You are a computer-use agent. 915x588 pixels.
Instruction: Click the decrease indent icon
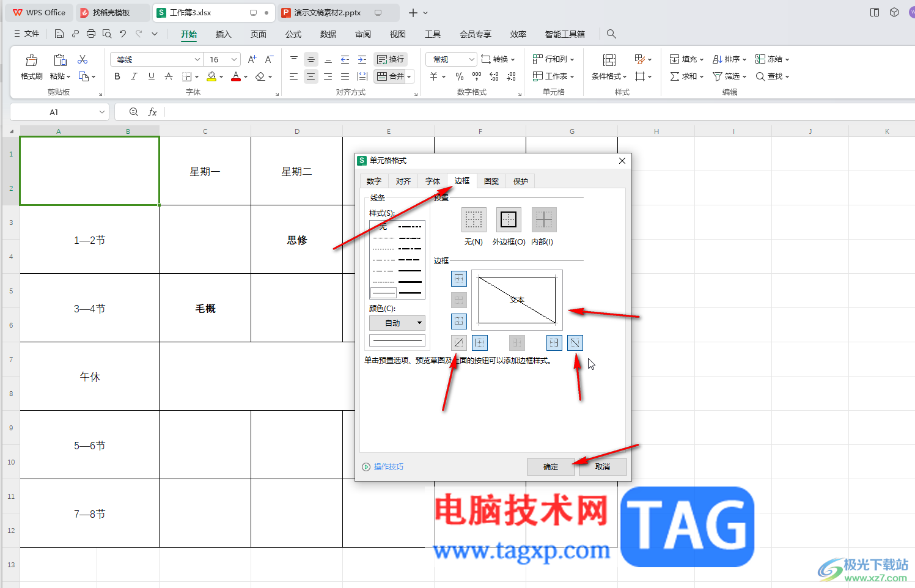[x=345, y=59]
